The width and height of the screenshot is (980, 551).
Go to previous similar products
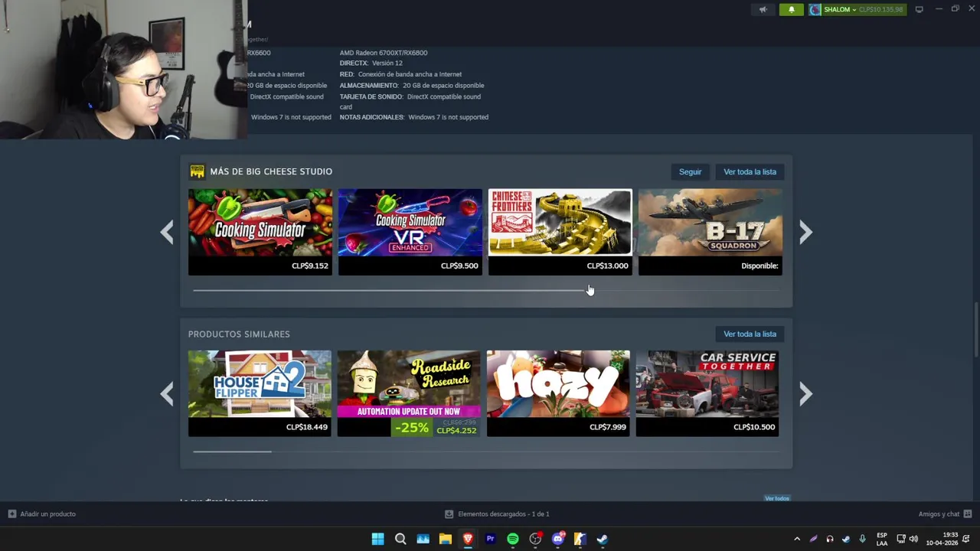coord(167,393)
